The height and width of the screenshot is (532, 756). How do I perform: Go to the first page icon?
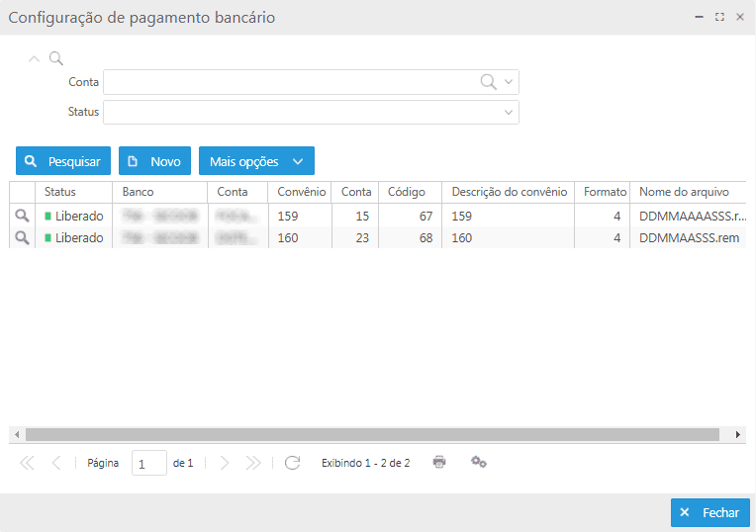27,462
